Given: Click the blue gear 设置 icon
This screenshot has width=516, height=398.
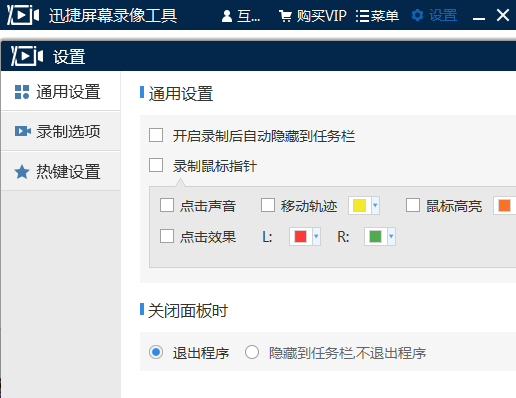Looking at the screenshot, I should pyautogui.click(x=417, y=15).
